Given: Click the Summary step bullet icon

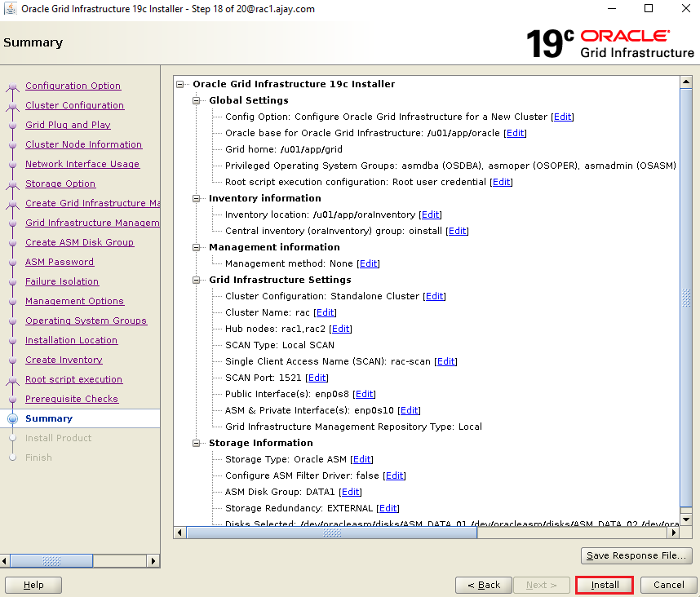Looking at the screenshot, I should click(13, 418).
